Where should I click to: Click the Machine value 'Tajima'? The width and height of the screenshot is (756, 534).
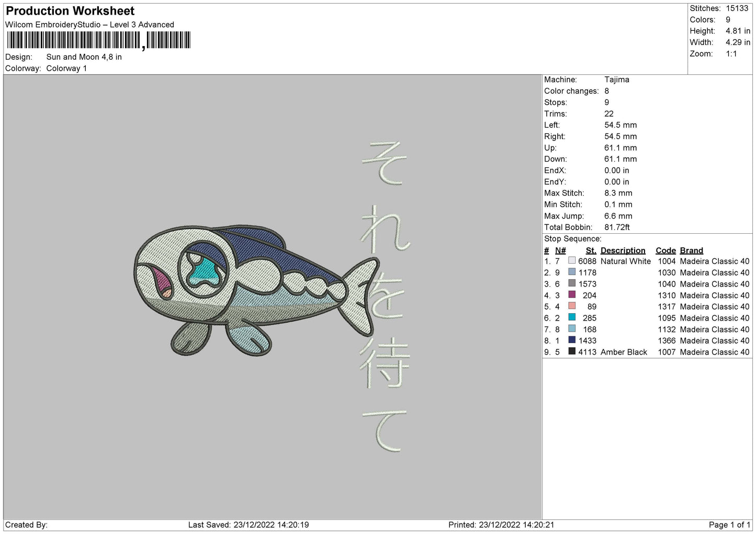coord(617,79)
